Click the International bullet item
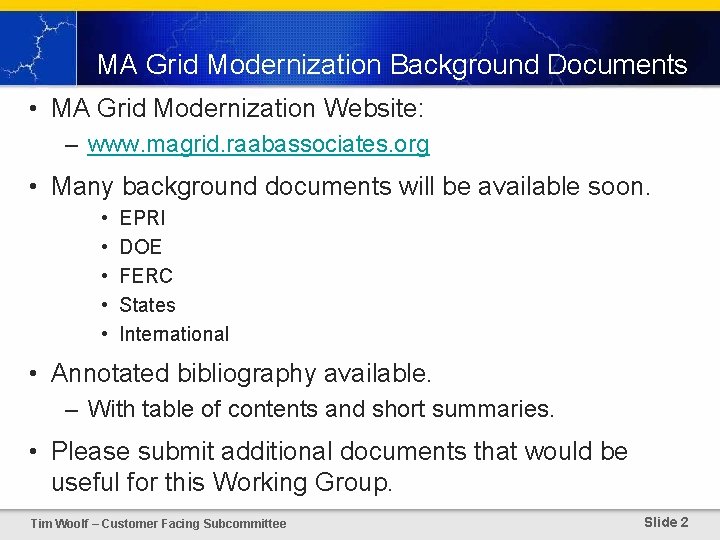 point(174,334)
